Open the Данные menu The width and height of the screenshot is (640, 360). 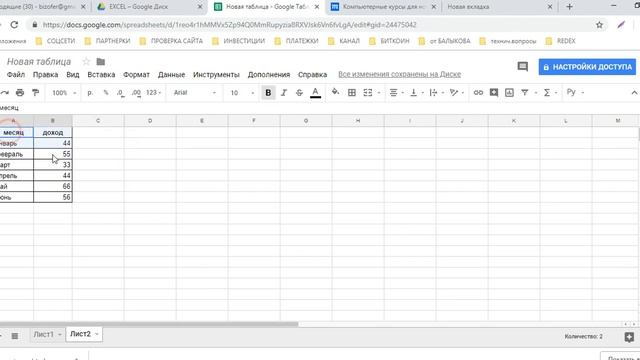pyautogui.click(x=171, y=75)
